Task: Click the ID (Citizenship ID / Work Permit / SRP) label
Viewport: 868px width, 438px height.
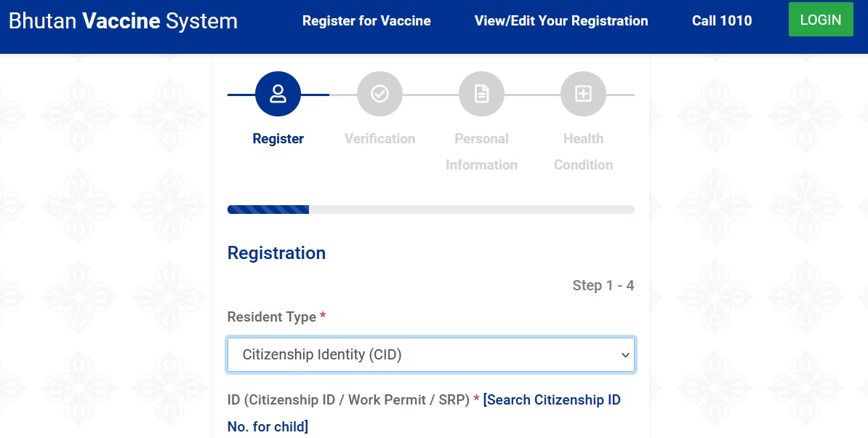Action: click(x=348, y=400)
